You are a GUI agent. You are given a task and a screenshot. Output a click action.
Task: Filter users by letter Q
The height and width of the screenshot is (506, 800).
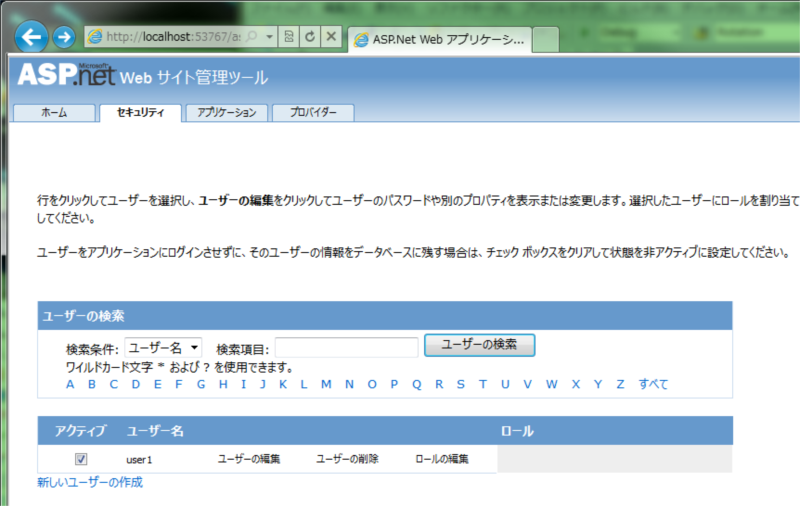tap(417, 384)
